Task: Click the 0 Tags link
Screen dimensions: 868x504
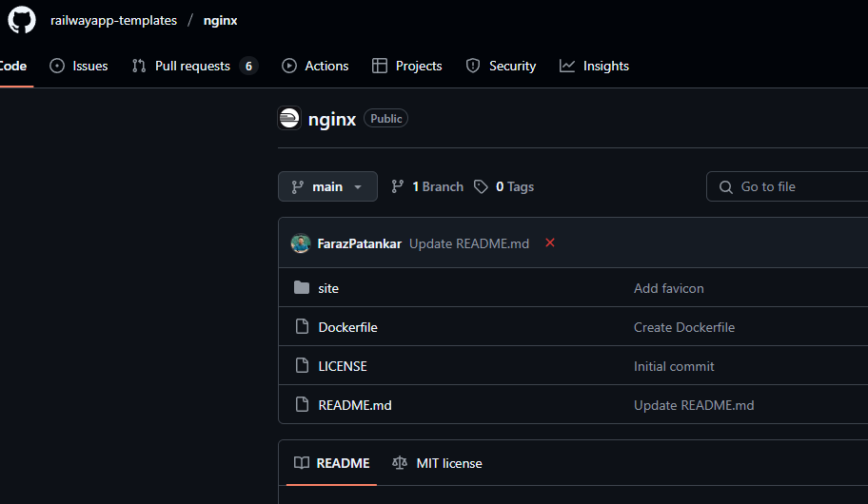Action: [x=504, y=186]
